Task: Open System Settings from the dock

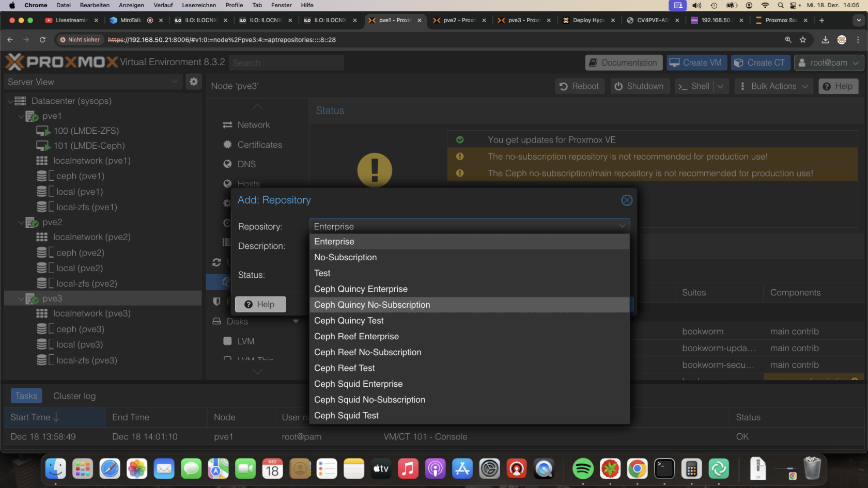Action: 489,469
